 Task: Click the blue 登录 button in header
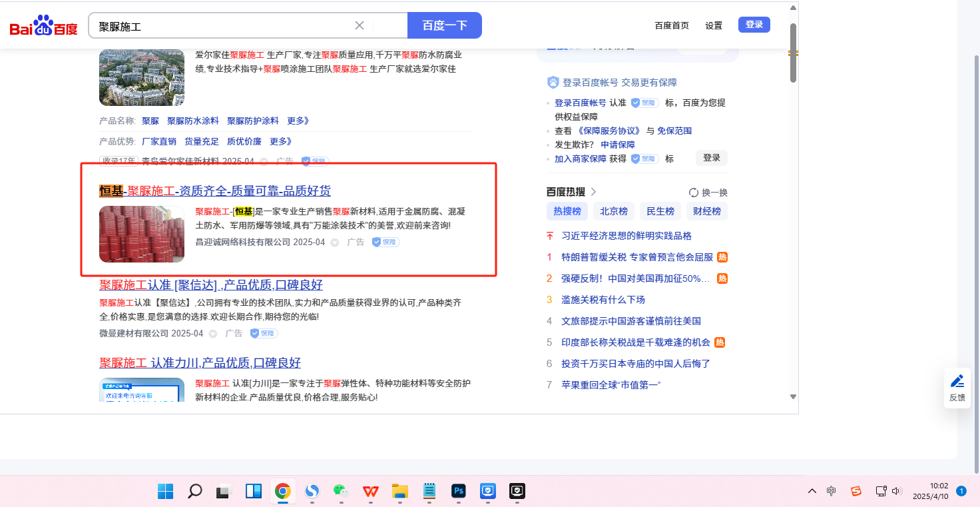click(x=754, y=25)
